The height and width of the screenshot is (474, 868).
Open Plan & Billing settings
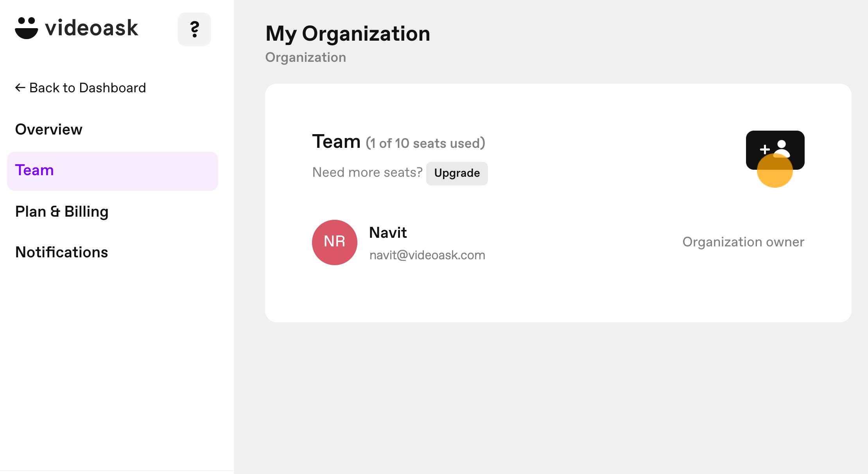click(62, 212)
